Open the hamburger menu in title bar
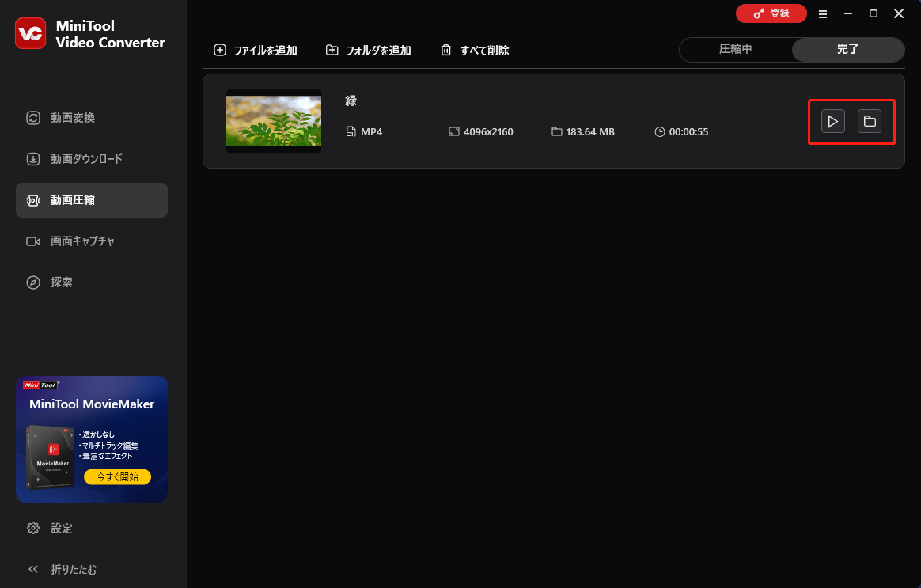 [x=823, y=14]
